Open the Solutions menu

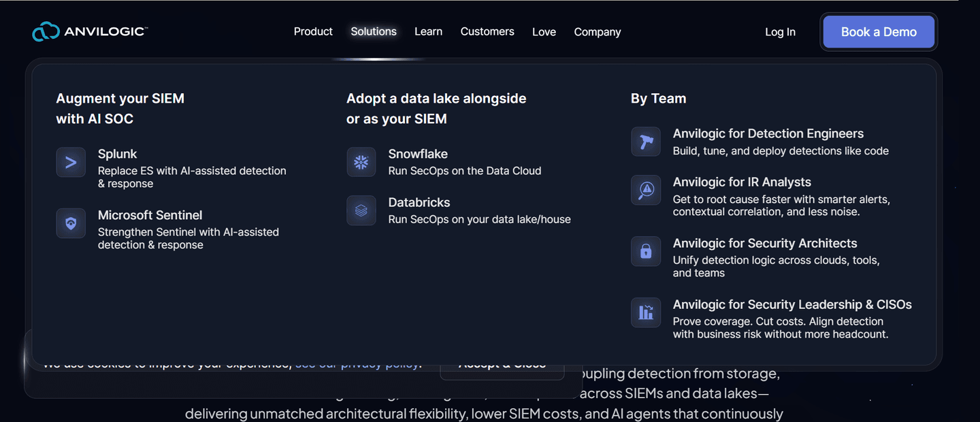374,31
